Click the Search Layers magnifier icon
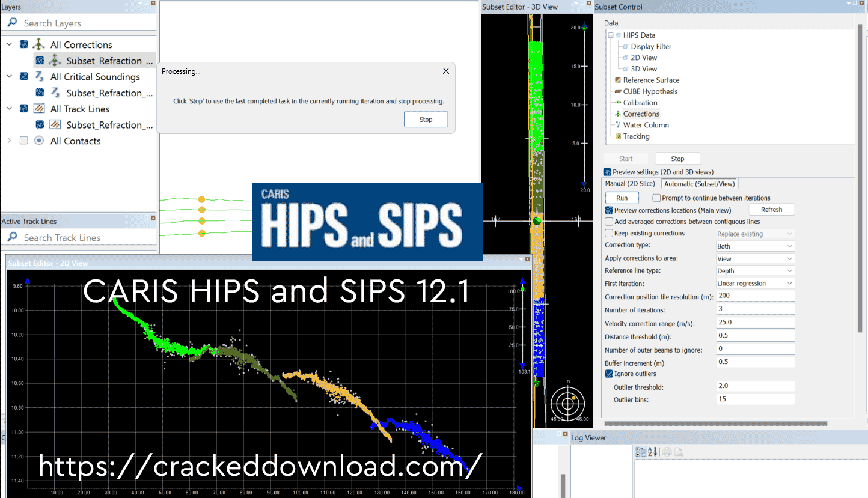The image size is (868, 498). [x=12, y=23]
